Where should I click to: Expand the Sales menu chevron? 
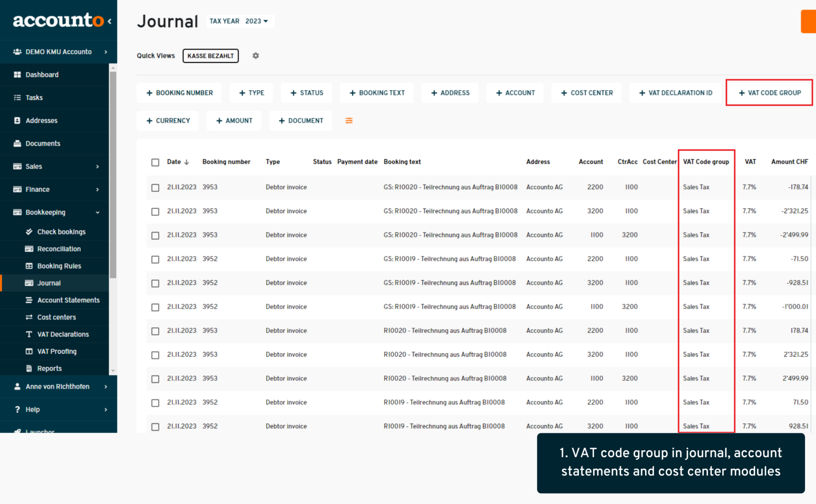point(98,166)
